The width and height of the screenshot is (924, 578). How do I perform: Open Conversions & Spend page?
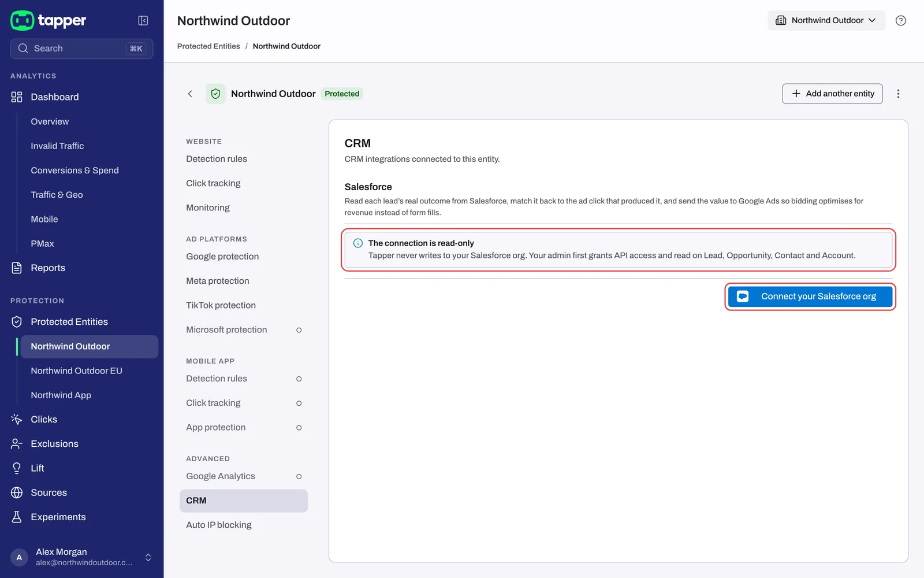tap(74, 171)
